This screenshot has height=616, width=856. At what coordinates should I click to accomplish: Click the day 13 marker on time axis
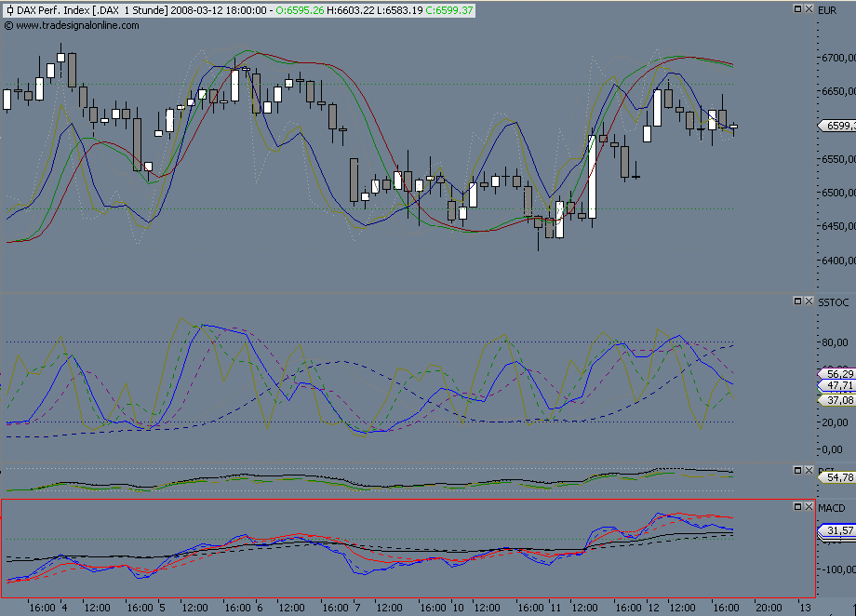[805, 608]
